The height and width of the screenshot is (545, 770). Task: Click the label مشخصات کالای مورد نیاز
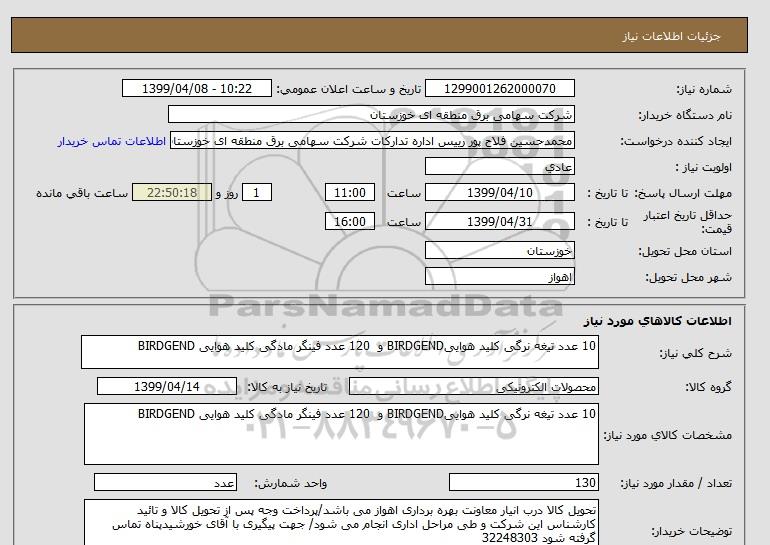click(x=667, y=435)
